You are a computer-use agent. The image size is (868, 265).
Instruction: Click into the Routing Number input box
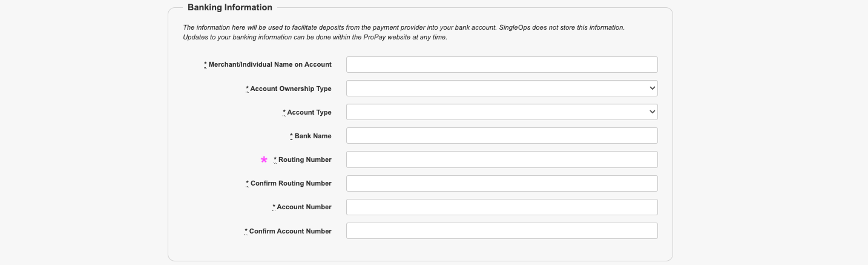click(x=501, y=159)
